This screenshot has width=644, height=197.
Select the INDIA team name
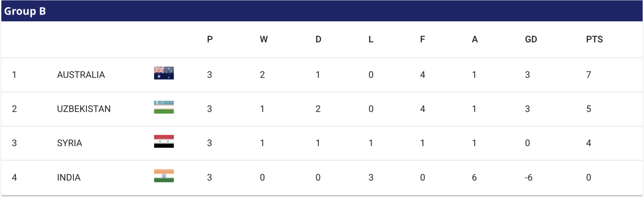point(69,178)
